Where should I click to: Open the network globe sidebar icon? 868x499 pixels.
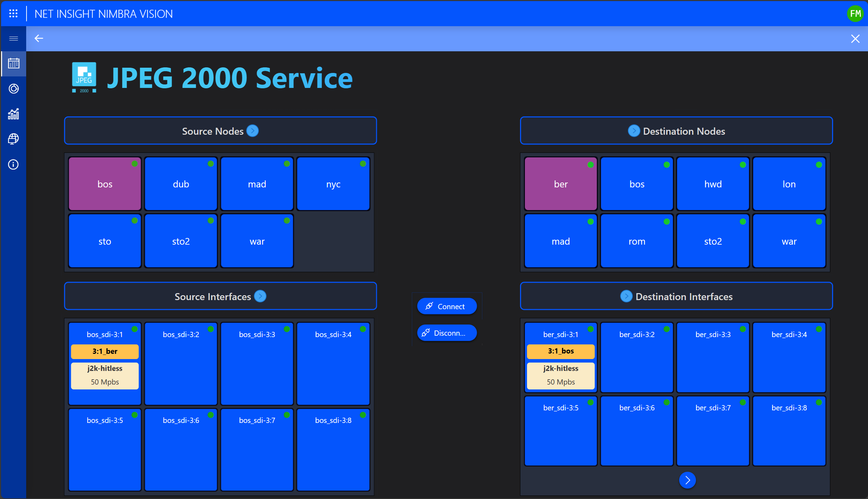(13, 139)
